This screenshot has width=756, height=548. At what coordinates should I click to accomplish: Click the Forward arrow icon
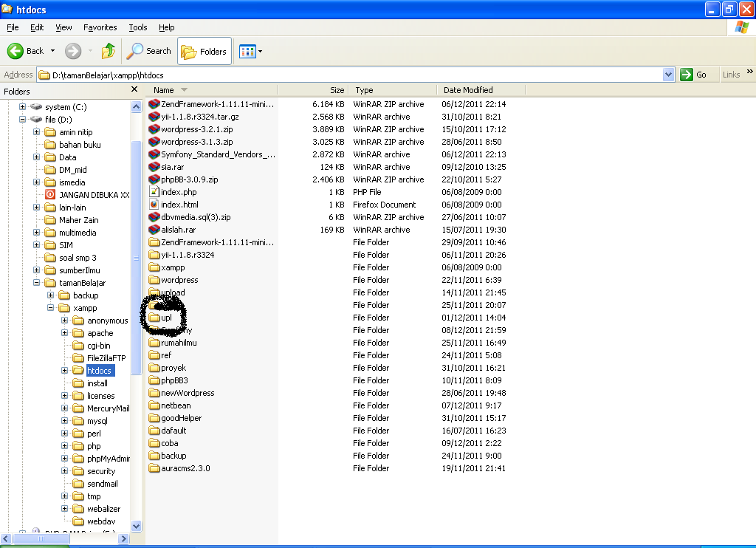pyautogui.click(x=73, y=51)
